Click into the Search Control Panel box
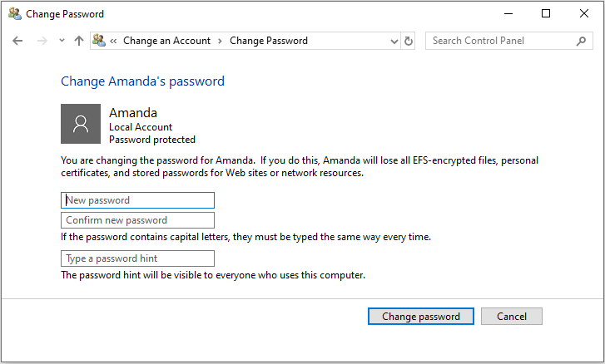The width and height of the screenshot is (605, 364). tap(502, 41)
